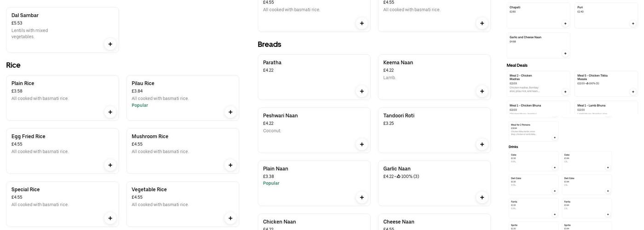Tap the plus icon on Peshwari Naan
Screen dimensions: 644x230
[362, 144]
